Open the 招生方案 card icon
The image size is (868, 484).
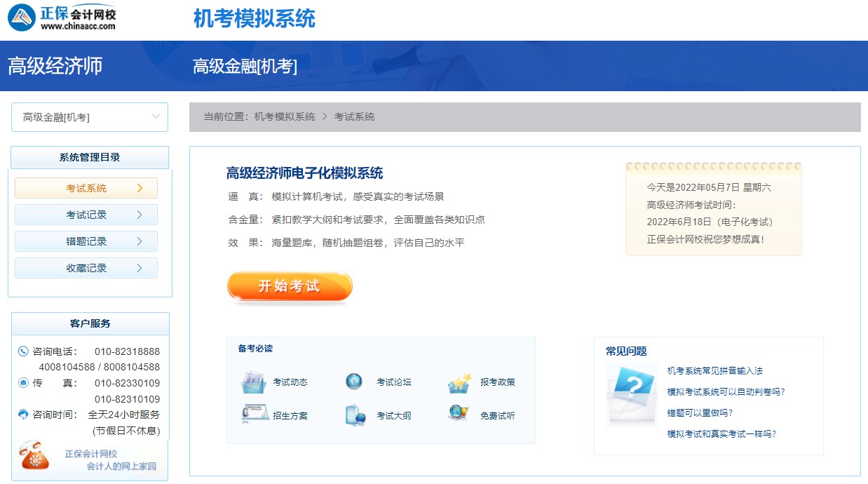point(255,415)
